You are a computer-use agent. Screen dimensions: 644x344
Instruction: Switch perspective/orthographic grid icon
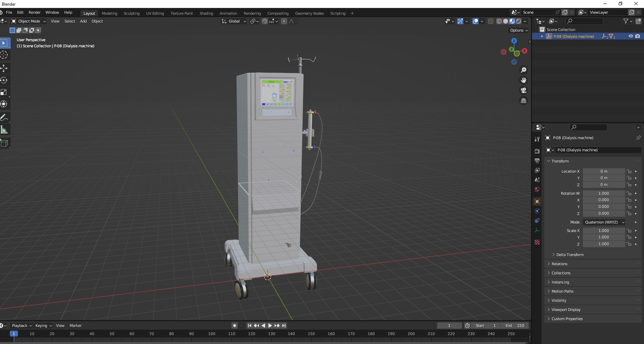tap(523, 101)
